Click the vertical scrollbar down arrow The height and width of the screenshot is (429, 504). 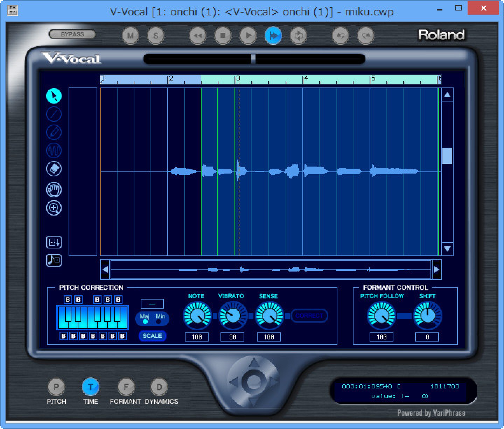[447, 249]
